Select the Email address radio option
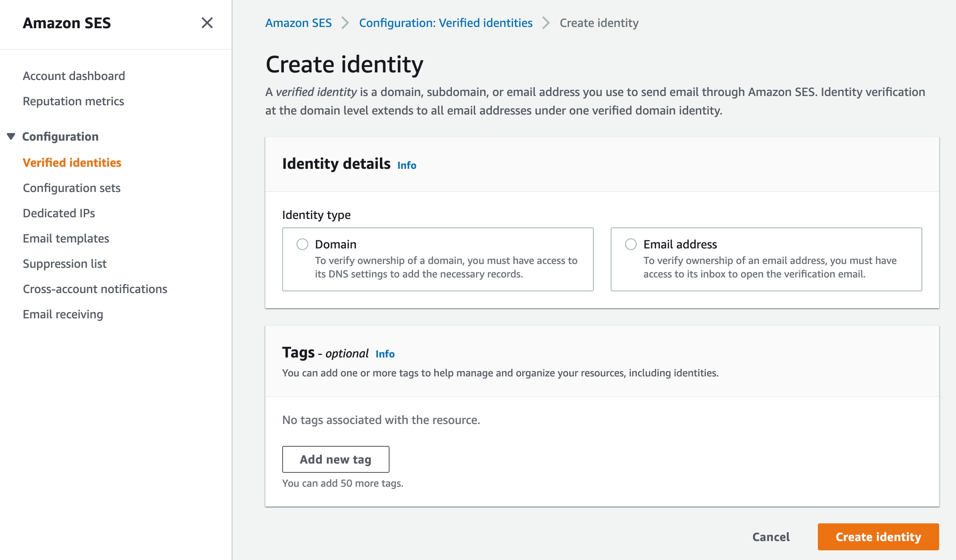This screenshot has height=560, width=956. [x=630, y=244]
